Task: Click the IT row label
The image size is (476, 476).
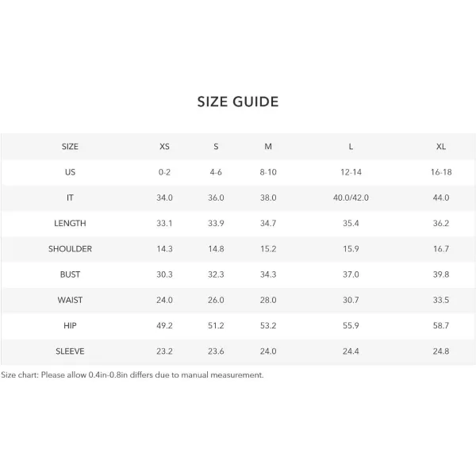Action: (x=70, y=198)
